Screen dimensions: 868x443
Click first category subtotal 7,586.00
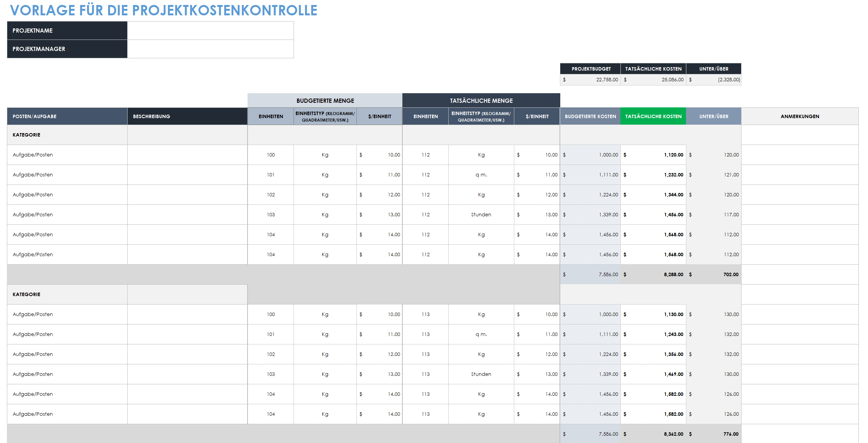coord(591,275)
